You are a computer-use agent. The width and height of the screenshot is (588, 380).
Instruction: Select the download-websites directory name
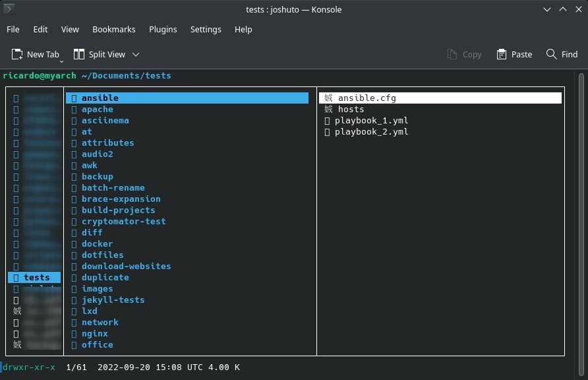coord(127,267)
